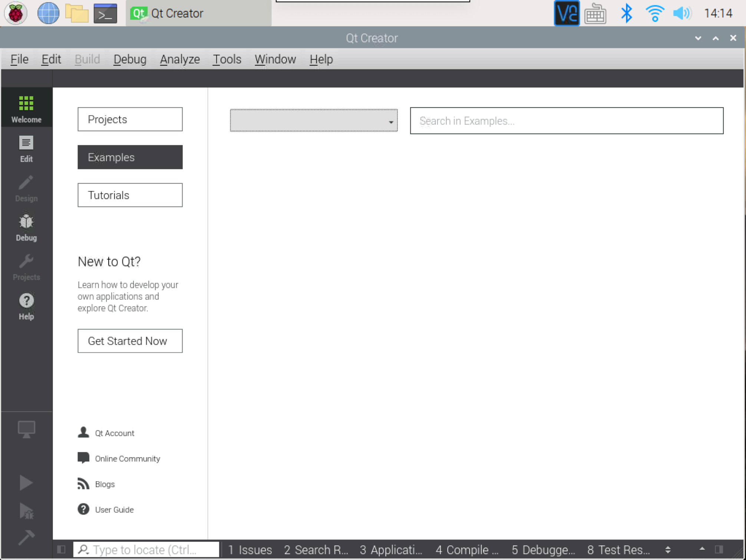The image size is (746, 560).
Task: Open the Raspberry Pi application menu
Action: [15, 13]
